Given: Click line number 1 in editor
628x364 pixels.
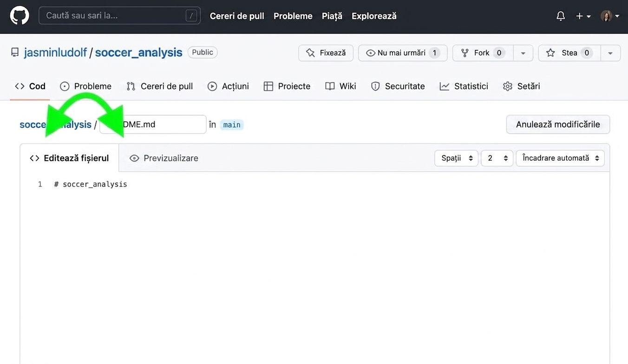Looking at the screenshot, I should 40,184.
